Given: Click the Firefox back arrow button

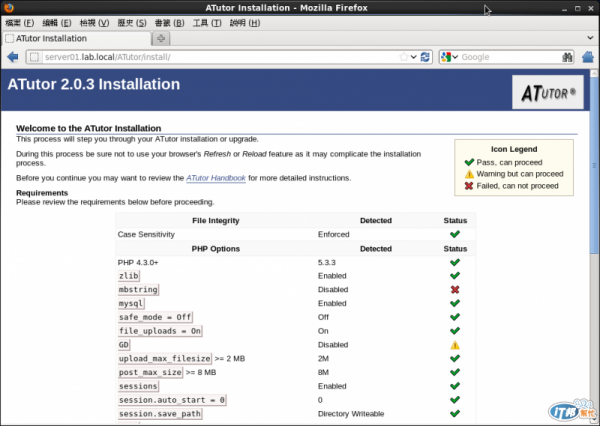Looking at the screenshot, I should 13,57.
